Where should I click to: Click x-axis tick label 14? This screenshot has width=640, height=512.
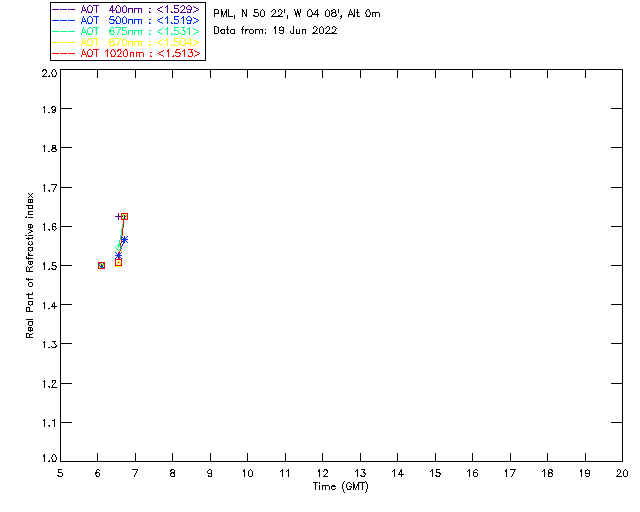[398, 473]
